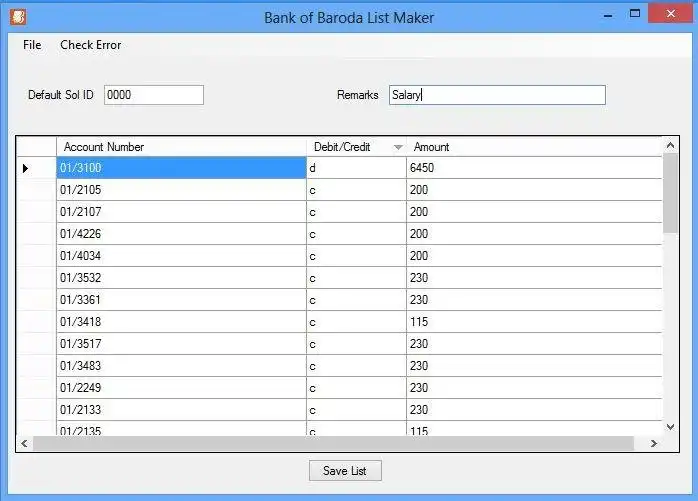
Task: Select account cell 01/3532
Action: coord(182,277)
